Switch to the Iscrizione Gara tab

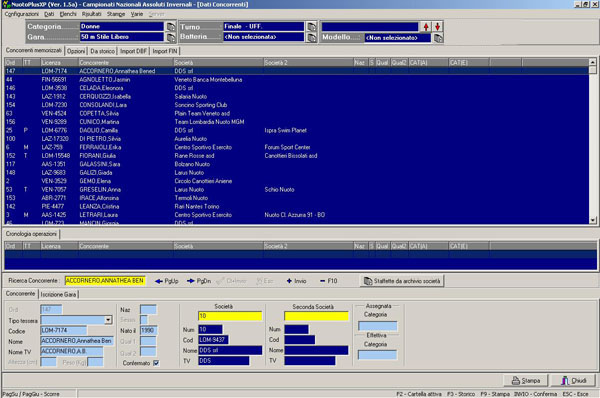[x=59, y=294]
